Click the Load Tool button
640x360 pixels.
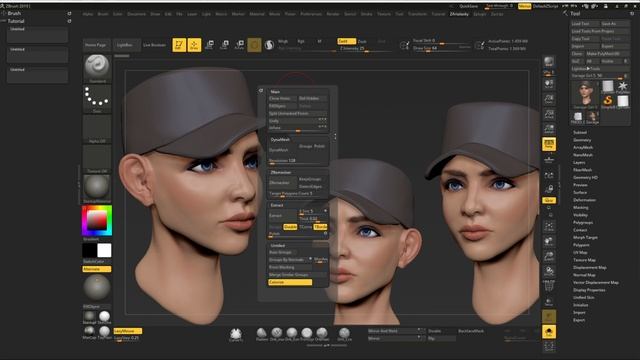tap(584, 24)
